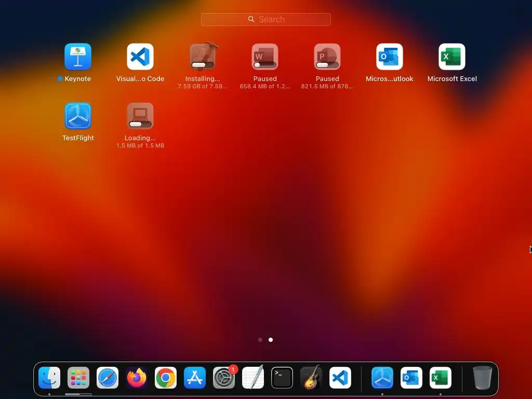The image size is (532, 399).
Task: Open Finder in the Dock
Action: (x=49, y=378)
